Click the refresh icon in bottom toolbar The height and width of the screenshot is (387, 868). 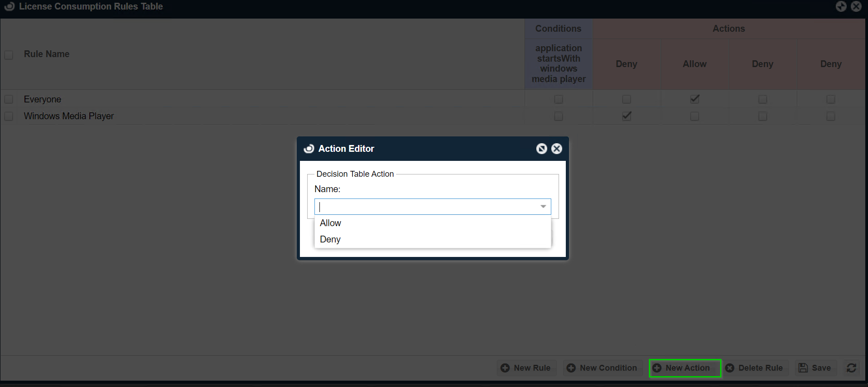(x=851, y=368)
